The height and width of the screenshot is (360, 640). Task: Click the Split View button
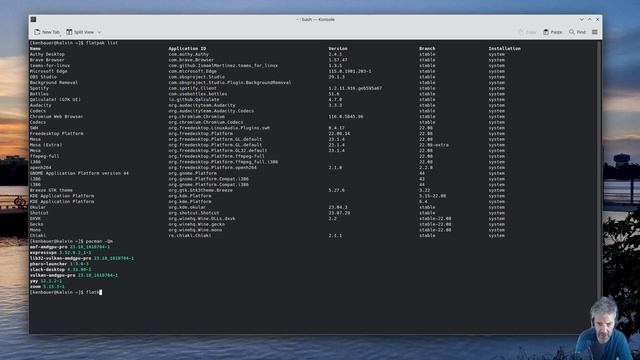click(x=80, y=32)
